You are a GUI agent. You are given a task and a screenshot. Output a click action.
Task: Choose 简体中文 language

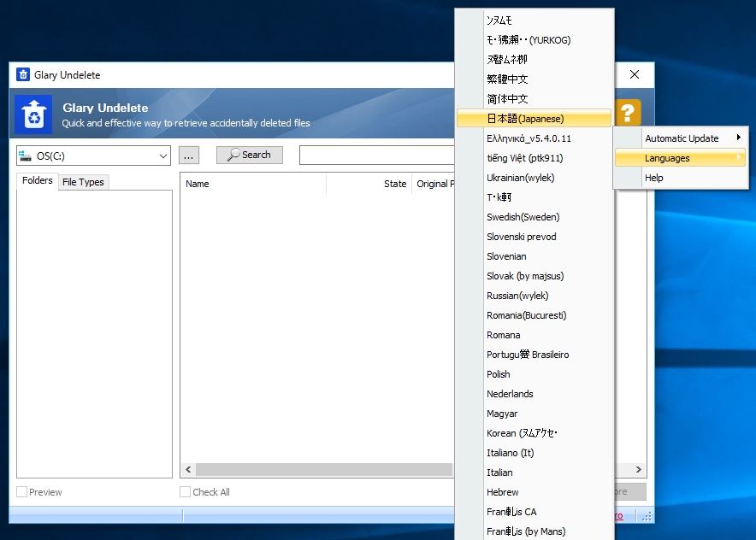click(535, 99)
